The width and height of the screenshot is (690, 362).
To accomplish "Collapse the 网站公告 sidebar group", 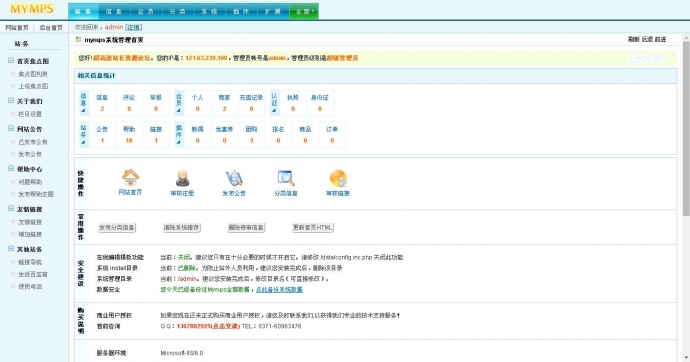I will pos(11,128).
